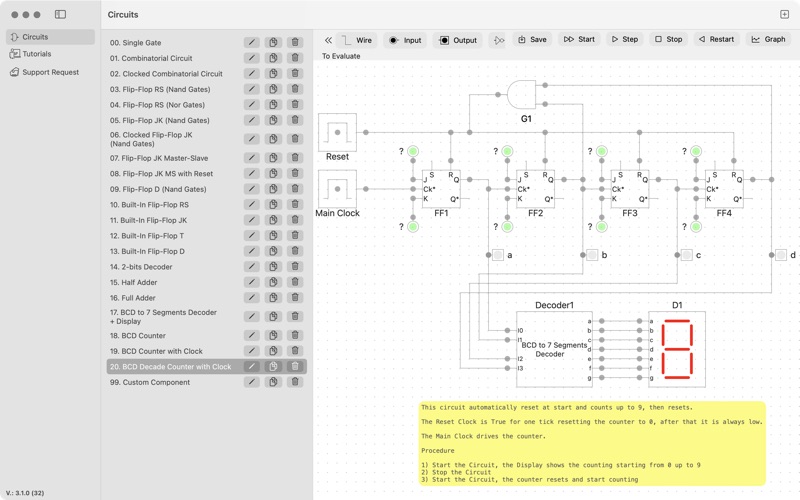Toggle the sidebar panel icon
800x500 pixels.
(60, 14)
